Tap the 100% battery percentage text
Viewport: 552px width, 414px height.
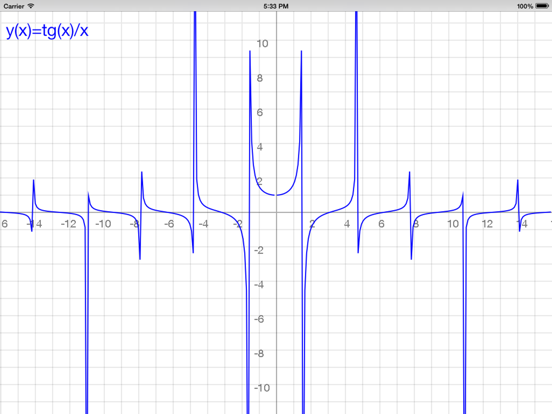(x=525, y=6)
